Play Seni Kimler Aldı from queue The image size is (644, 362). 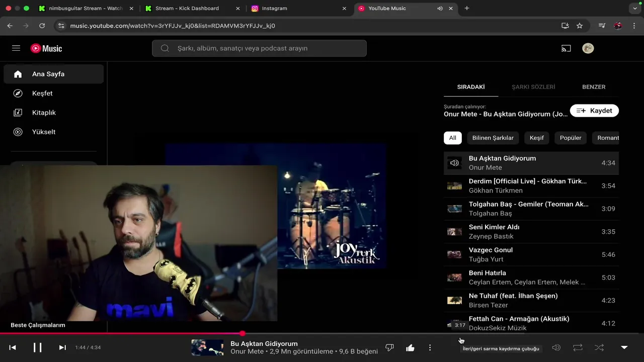pos(531,232)
